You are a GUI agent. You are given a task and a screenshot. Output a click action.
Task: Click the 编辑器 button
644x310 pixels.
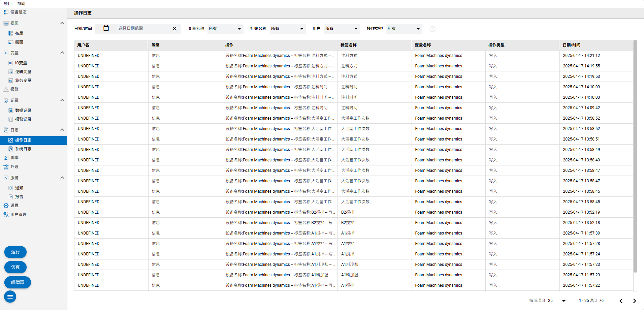tap(18, 282)
